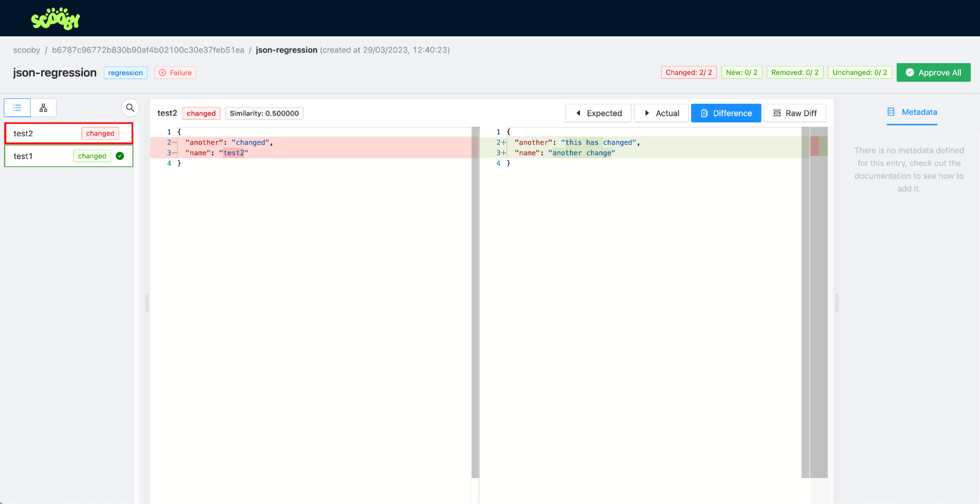The height and width of the screenshot is (504, 980).
Task: Switch to Difference view
Action: [726, 113]
